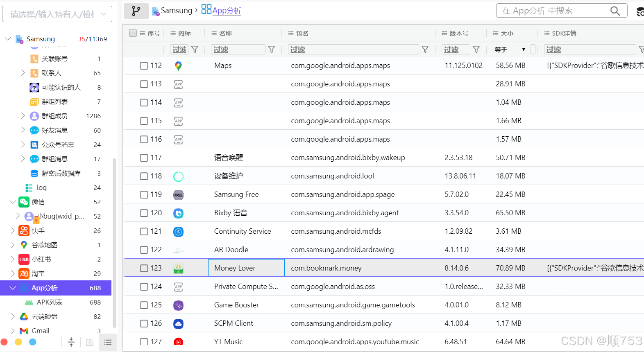Click the Samsung breadcrumb link
Viewport: 644px width, 352px height.
point(177,11)
